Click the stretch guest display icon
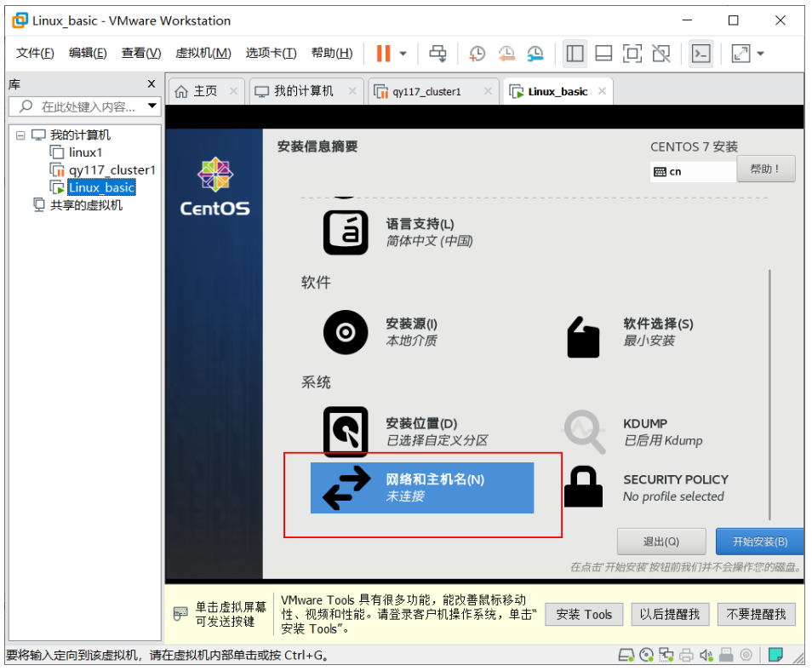 (741, 54)
